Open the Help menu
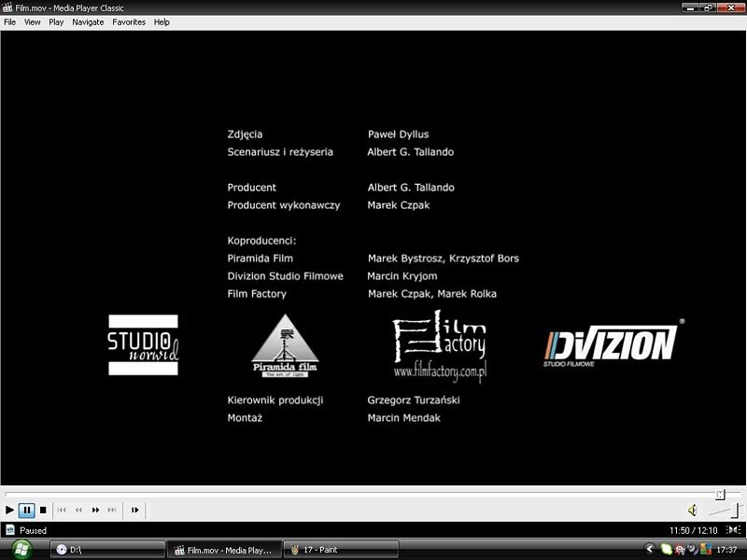This screenshot has width=747, height=560. [162, 21]
